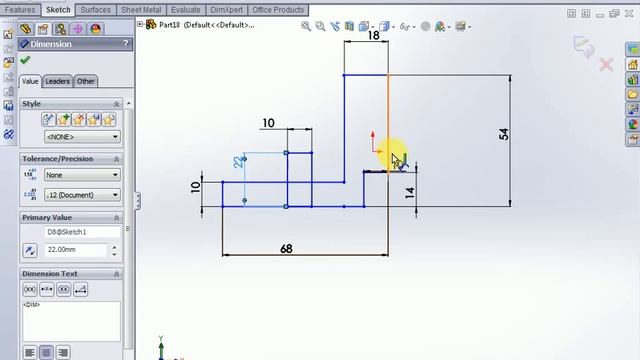Click the red X cancel sketch corner icon

607,64
